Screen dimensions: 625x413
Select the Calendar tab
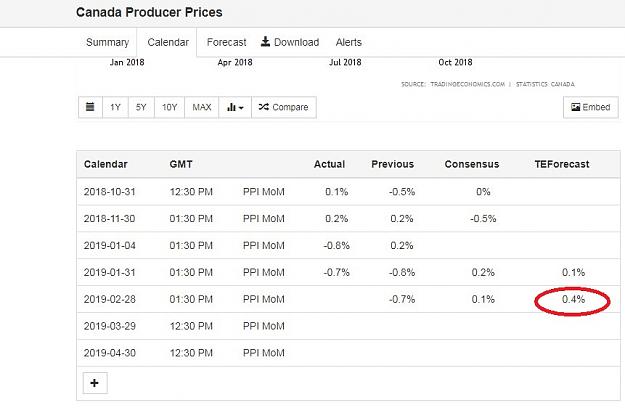point(167,42)
